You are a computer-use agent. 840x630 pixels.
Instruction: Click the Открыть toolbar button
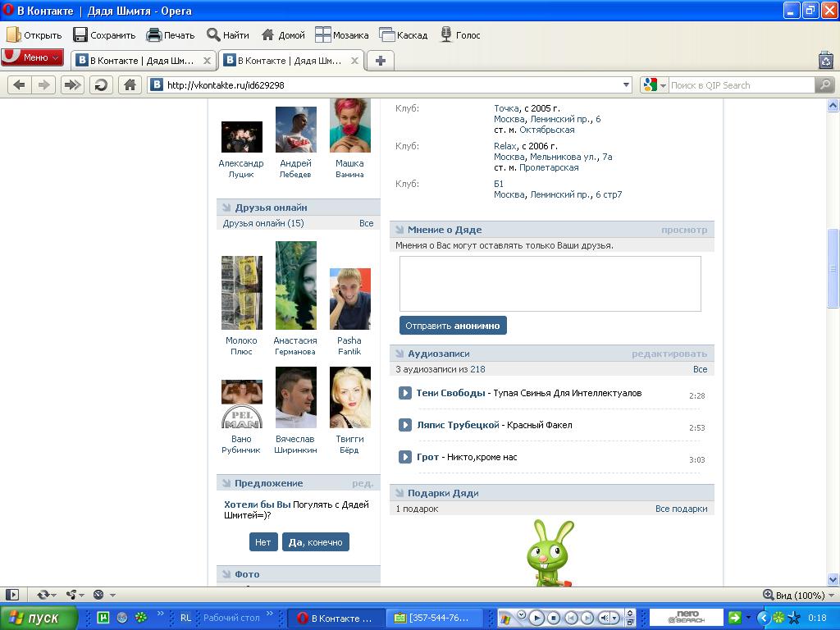point(34,35)
